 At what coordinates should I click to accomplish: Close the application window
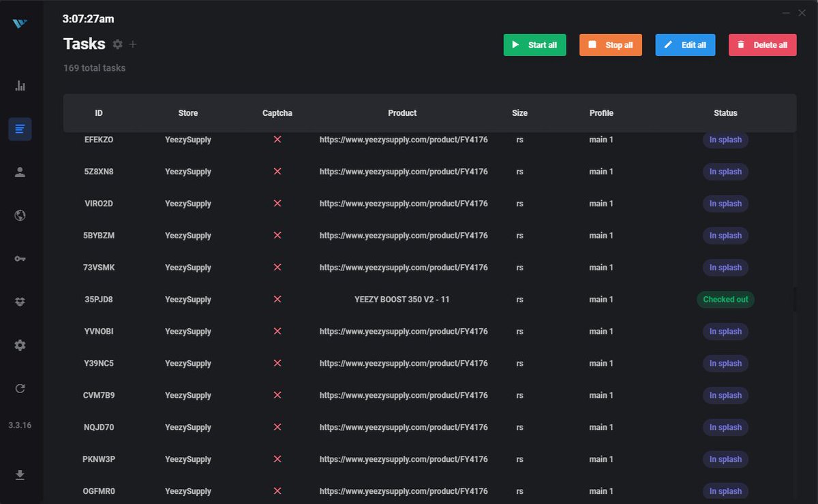coord(802,12)
